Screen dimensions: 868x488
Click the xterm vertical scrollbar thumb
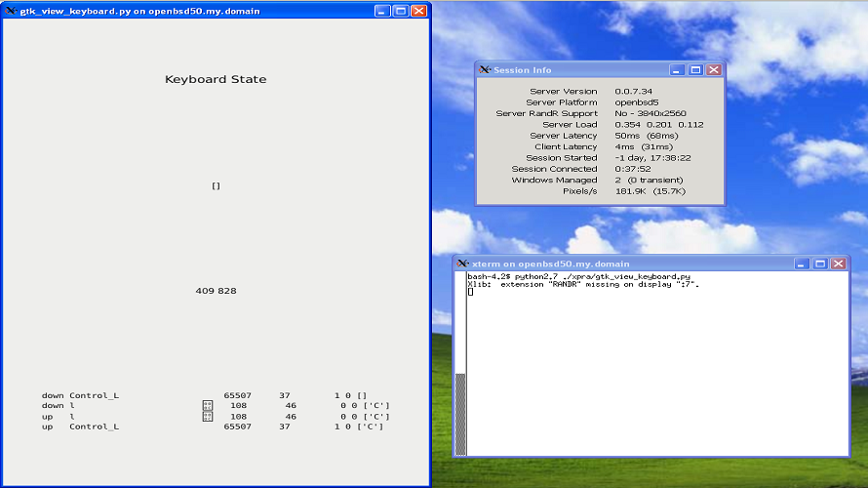click(460, 412)
